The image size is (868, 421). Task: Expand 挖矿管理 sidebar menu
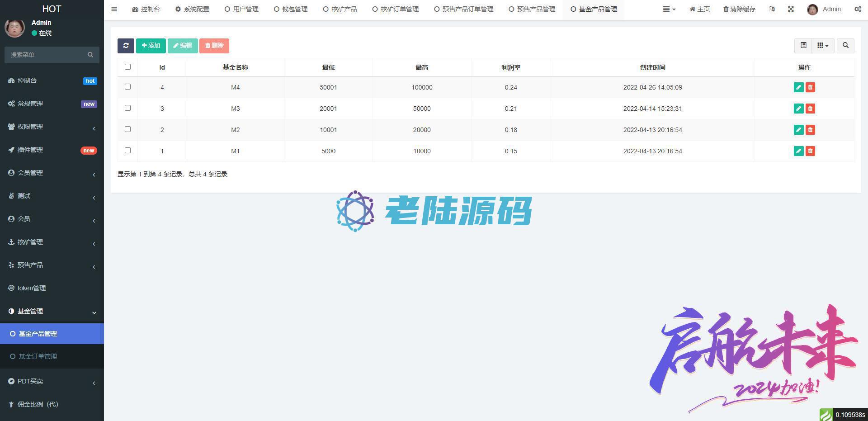pyautogui.click(x=52, y=242)
